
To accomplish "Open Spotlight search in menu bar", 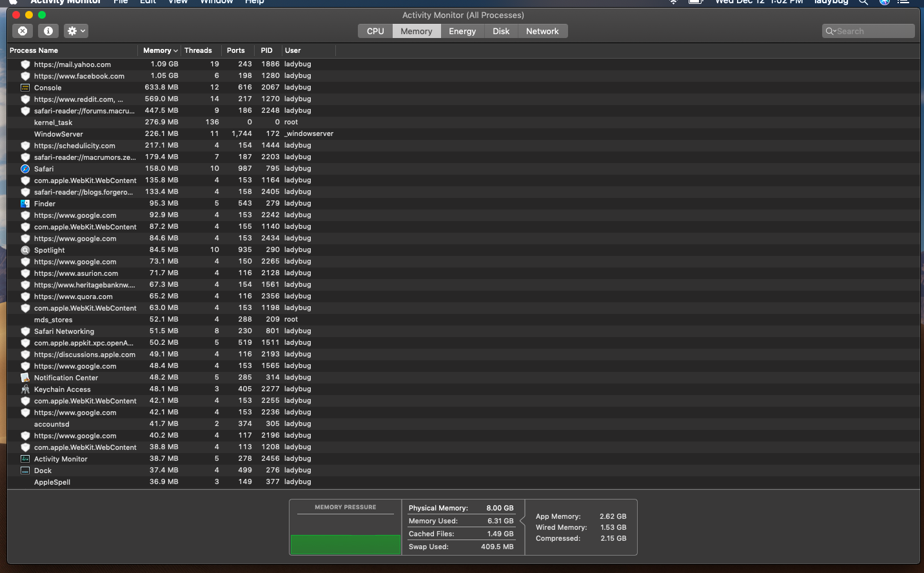I will coord(863,2).
